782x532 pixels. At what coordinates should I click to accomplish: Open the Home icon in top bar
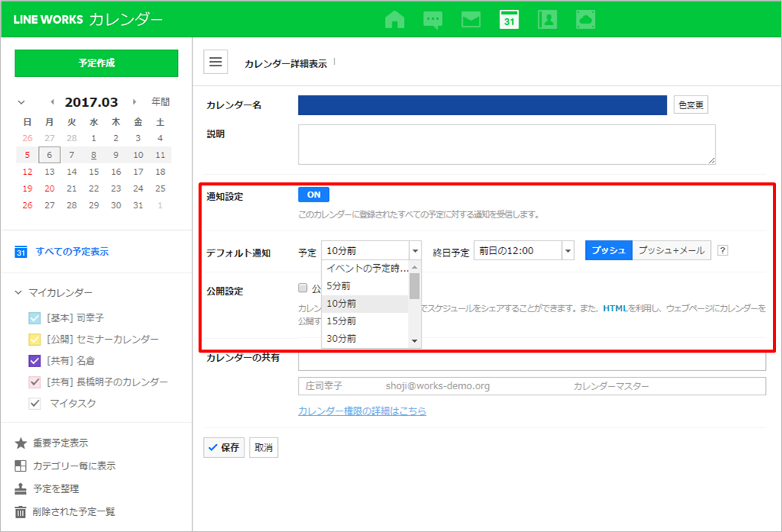point(394,19)
